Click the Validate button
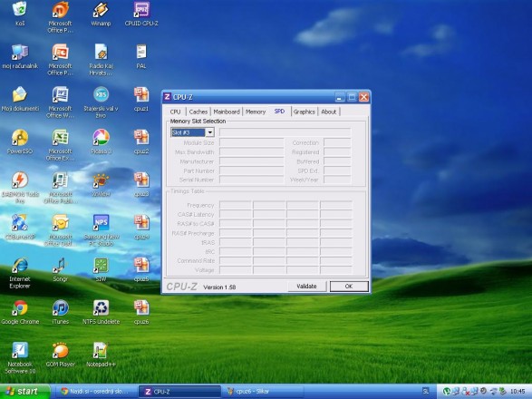 click(x=306, y=287)
